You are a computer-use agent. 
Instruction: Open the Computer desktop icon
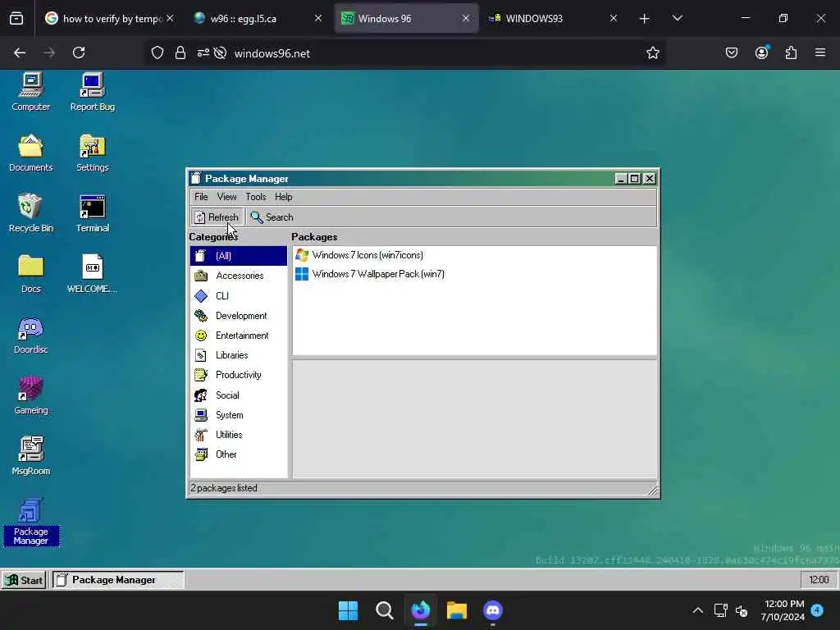[31, 91]
